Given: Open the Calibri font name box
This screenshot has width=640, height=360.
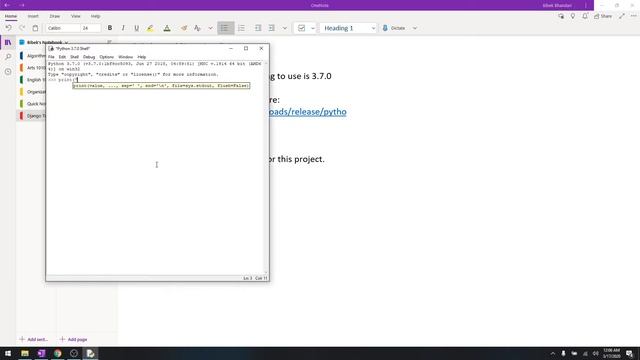Looking at the screenshot, I should 63,28.
